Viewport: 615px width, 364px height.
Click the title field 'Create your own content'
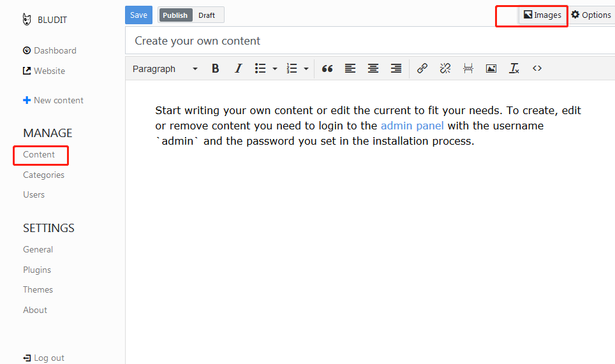[370, 41]
